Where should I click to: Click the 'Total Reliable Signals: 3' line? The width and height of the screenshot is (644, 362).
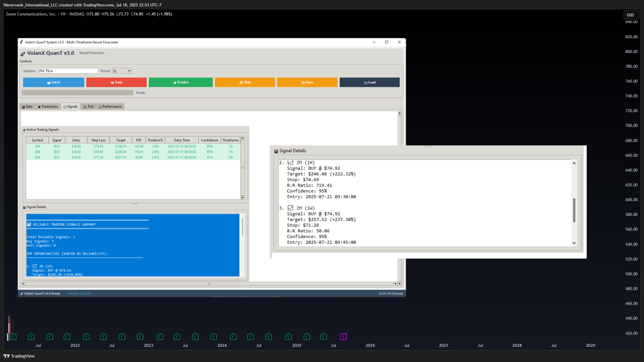pyautogui.click(x=51, y=237)
